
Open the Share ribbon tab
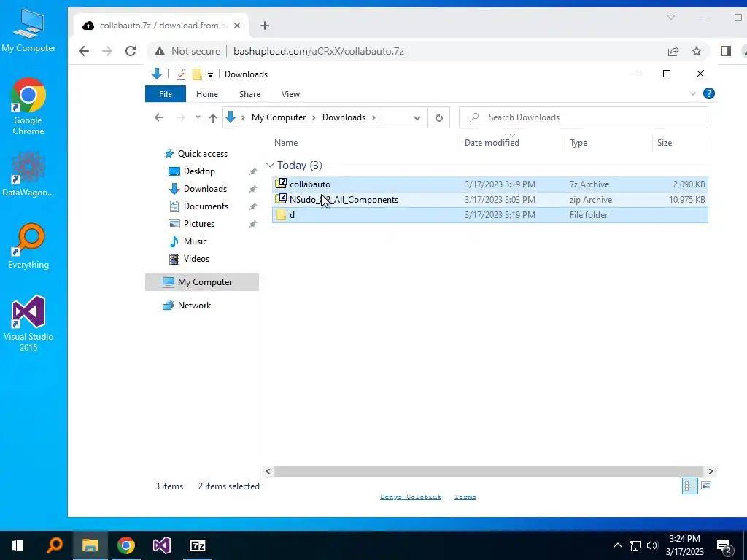pos(249,94)
